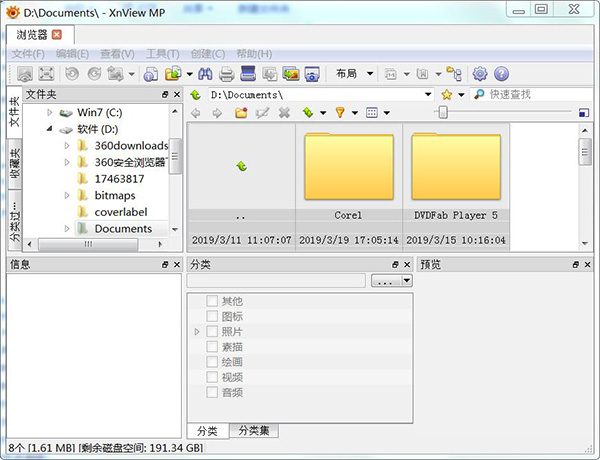This screenshot has height=460, width=600.
Task: Float the 信息 panel
Action: (x=165, y=264)
